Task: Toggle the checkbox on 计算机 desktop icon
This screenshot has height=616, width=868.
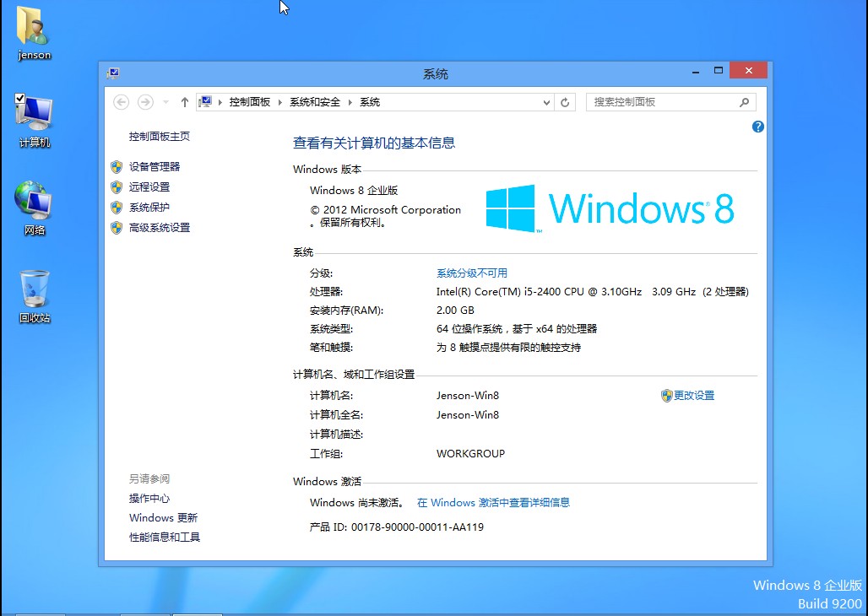Action: click(x=20, y=99)
